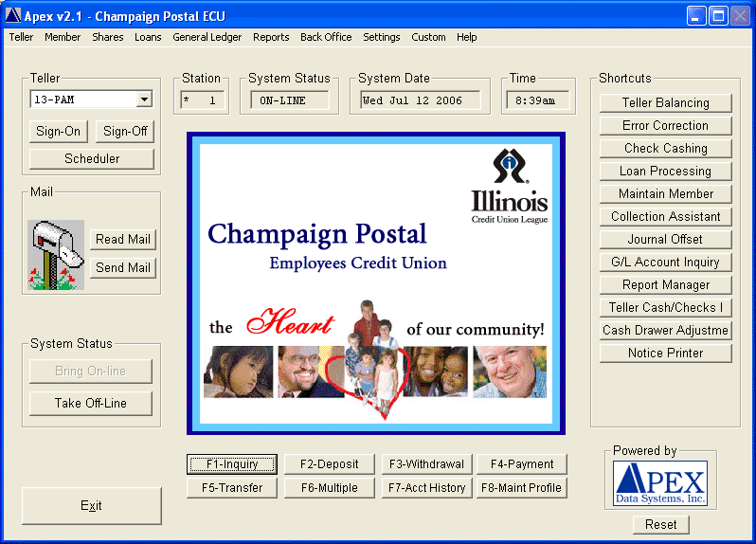Viewport: 756px width, 544px height.
Task: Open Teller Cash/Checks shortcut
Action: [x=666, y=307]
